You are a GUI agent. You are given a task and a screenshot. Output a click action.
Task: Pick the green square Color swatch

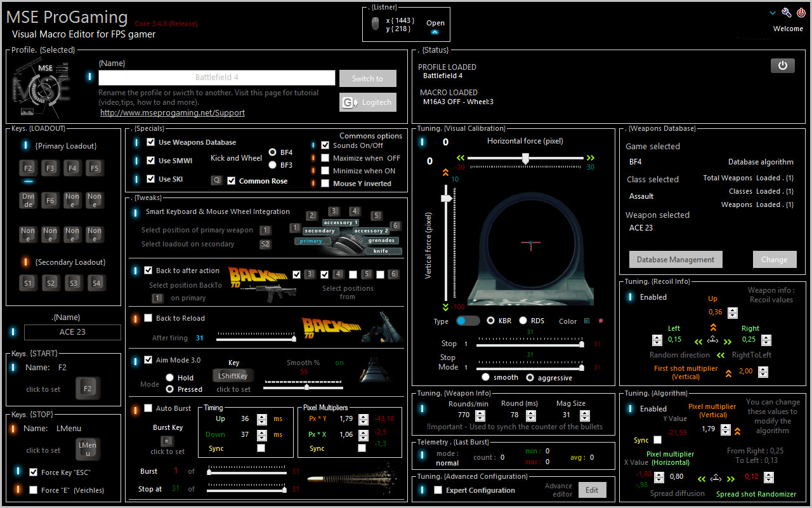pos(586,321)
